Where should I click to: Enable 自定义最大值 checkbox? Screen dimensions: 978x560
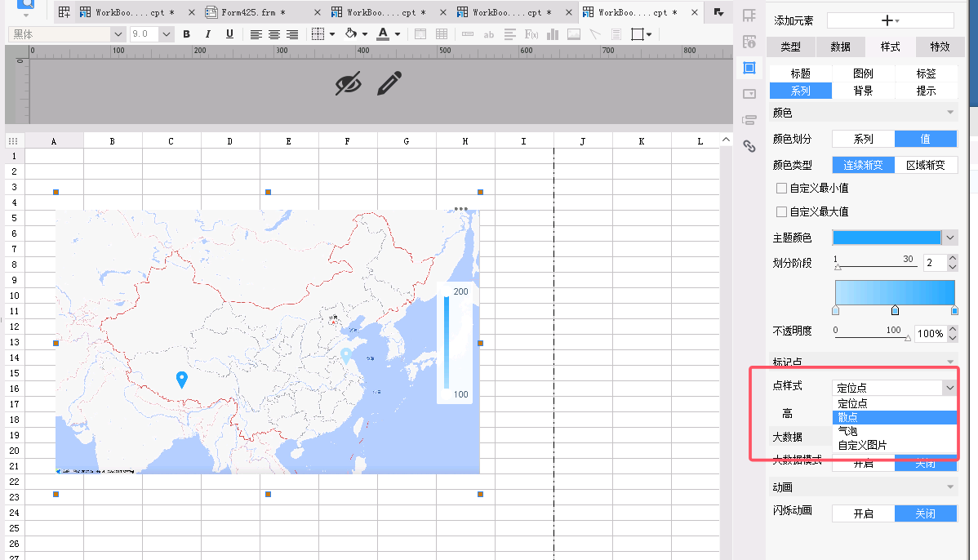click(781, 211)
